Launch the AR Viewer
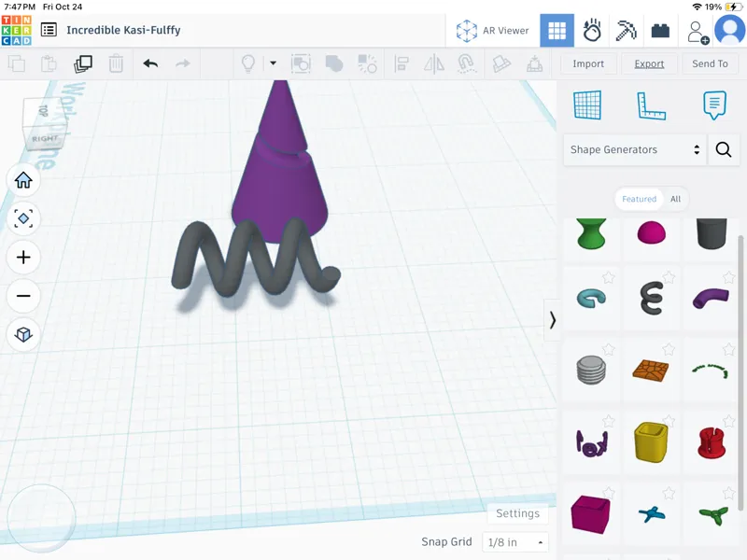The width and height of the screenshot is (747, 560). [492, 31]
